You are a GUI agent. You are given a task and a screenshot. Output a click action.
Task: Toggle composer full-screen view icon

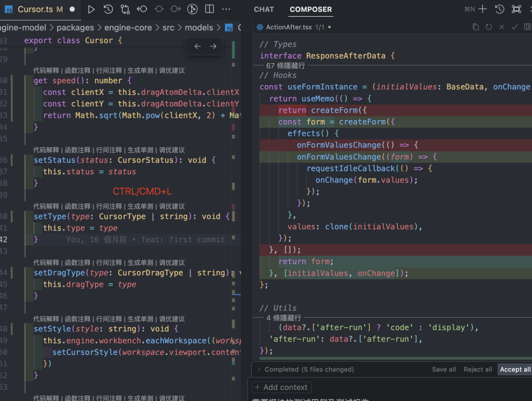[x=516, y=9]
